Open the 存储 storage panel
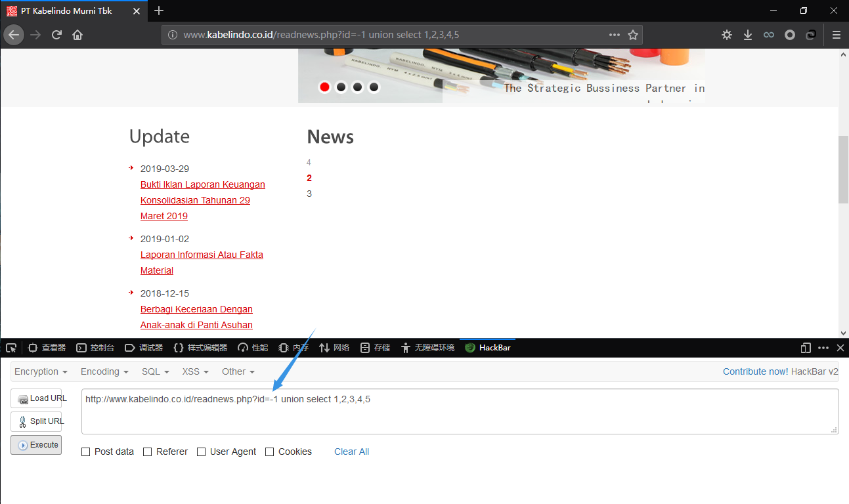The width and height of the screenshot is (849, 504). point(375,348)
